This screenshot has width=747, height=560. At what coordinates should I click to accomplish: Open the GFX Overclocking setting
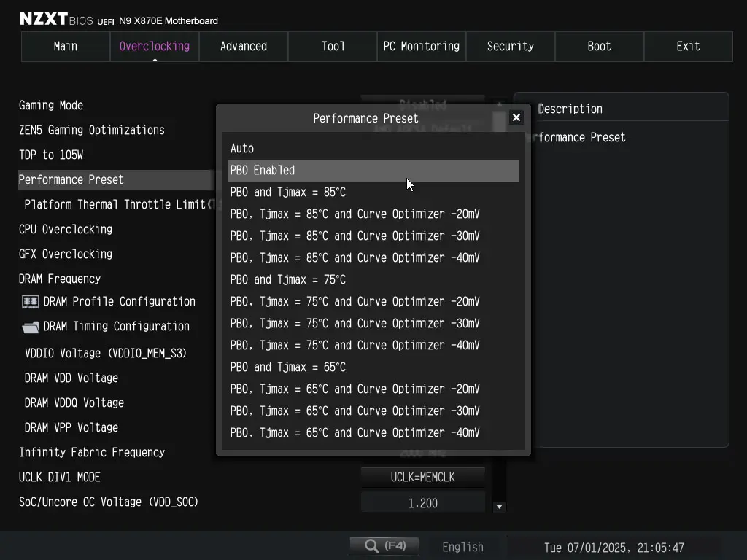[65, 254]
